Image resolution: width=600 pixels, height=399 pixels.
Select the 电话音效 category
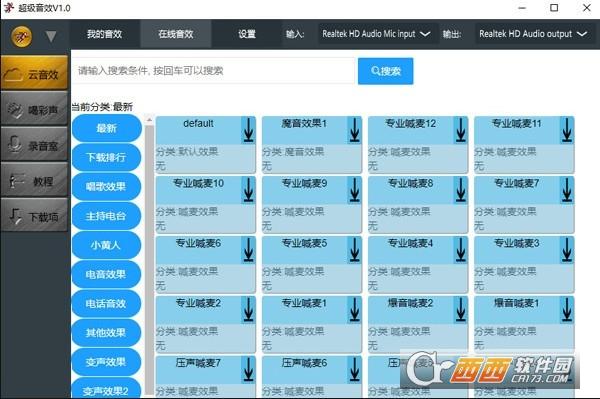[x=106, y=304]
